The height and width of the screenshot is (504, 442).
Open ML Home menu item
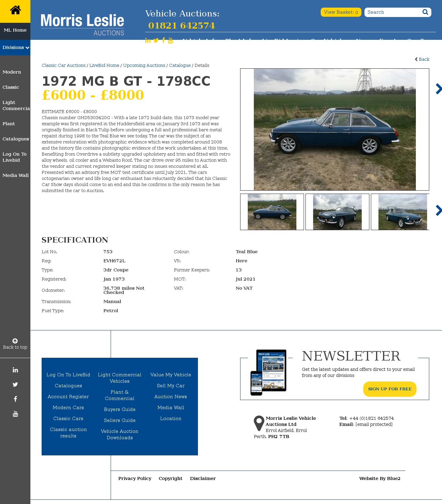click(x=15, y=30)
